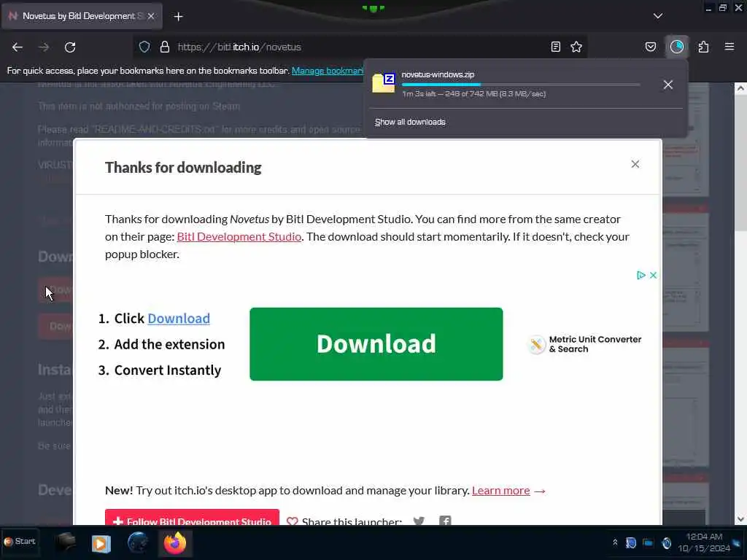Close the Thanks for downloading dialog
The width and height of the screenshot is (747, 560).
click(635, 164)
